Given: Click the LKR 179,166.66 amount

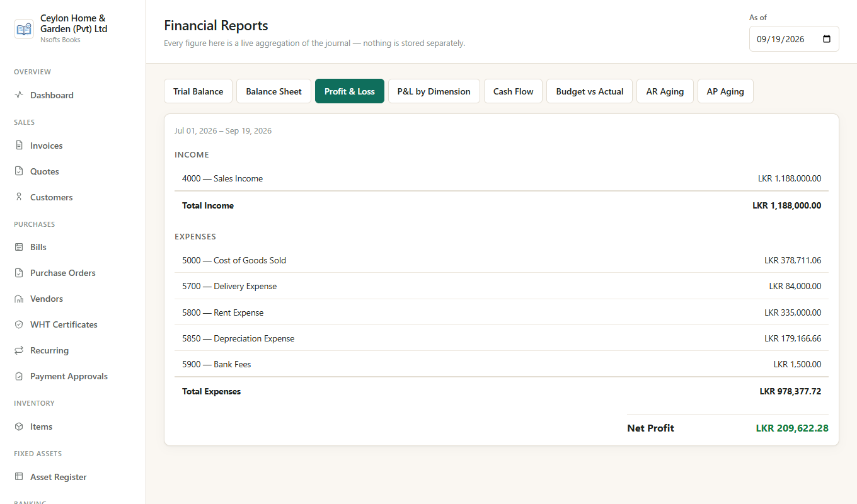Looking at the screenshot, I should pos(793,338).
